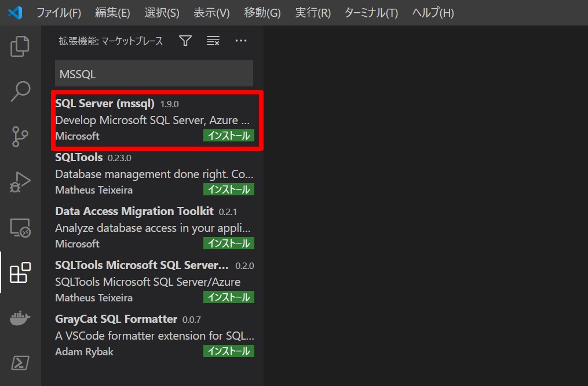Click the MSSQL extension search box
The image size is (588, 386).
point(154,74)
